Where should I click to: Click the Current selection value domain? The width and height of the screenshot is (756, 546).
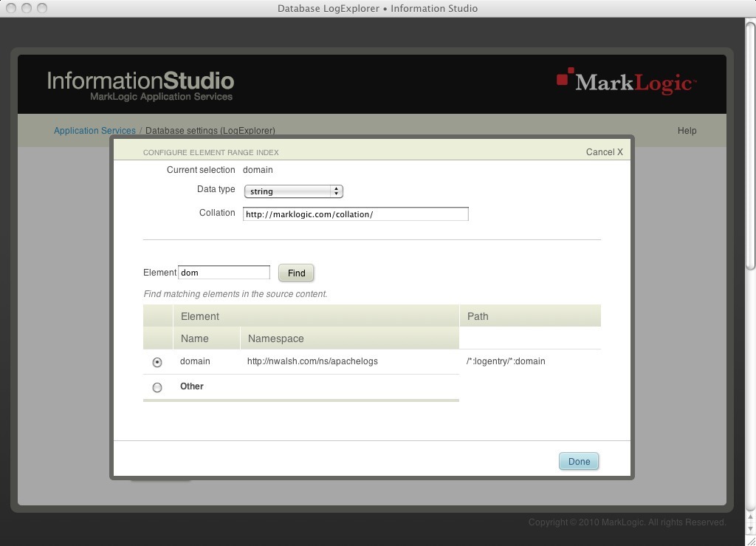[x=258, y=170]
